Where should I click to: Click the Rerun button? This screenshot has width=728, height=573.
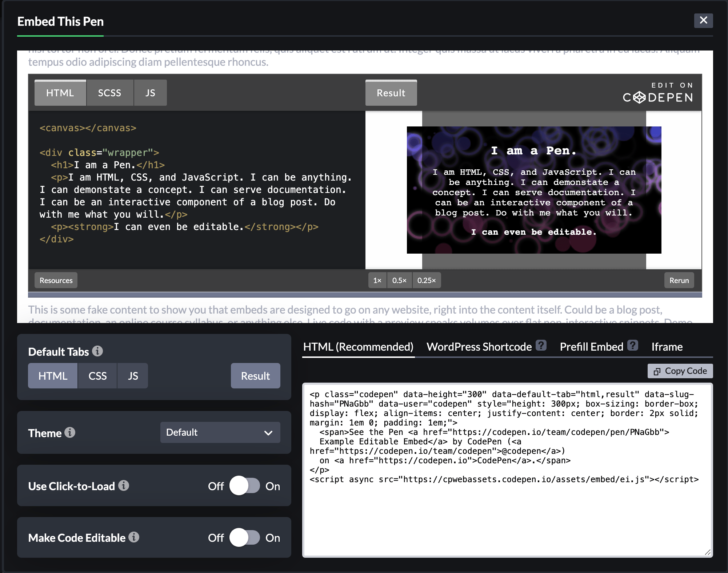tap(679, 281)
